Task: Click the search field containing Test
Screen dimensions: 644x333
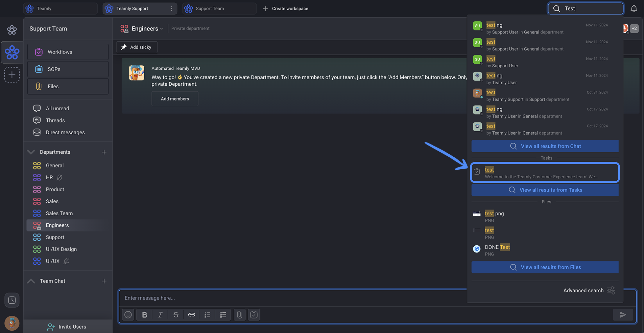Action: [x=586, y=8]
